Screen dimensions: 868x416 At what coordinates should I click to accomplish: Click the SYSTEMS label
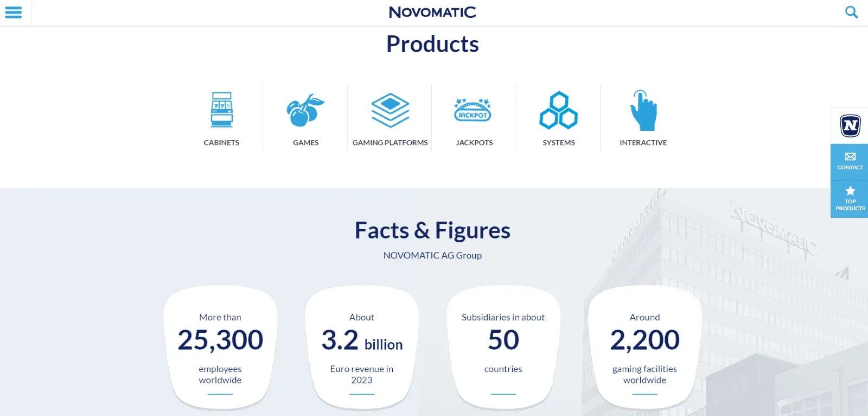pos(559,143)
